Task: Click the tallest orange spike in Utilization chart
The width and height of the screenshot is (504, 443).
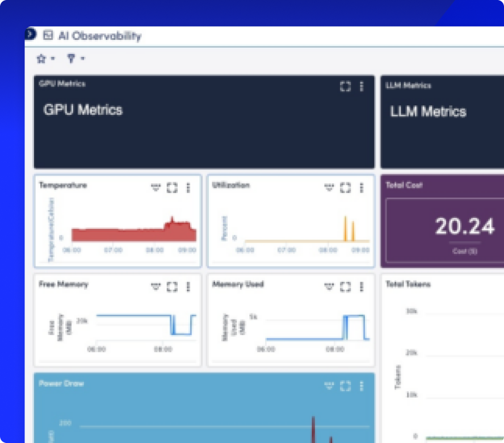Action: coord(346,228)
